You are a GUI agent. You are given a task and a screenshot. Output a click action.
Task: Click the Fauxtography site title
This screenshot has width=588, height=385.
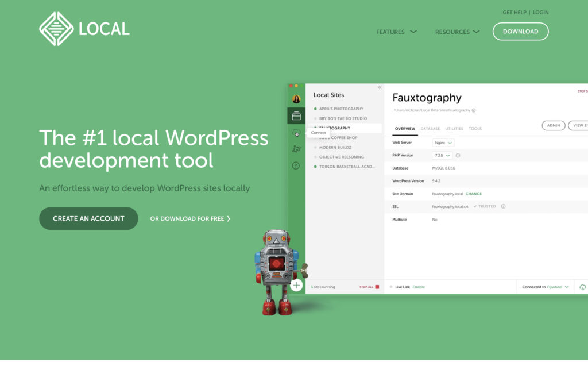427,98
